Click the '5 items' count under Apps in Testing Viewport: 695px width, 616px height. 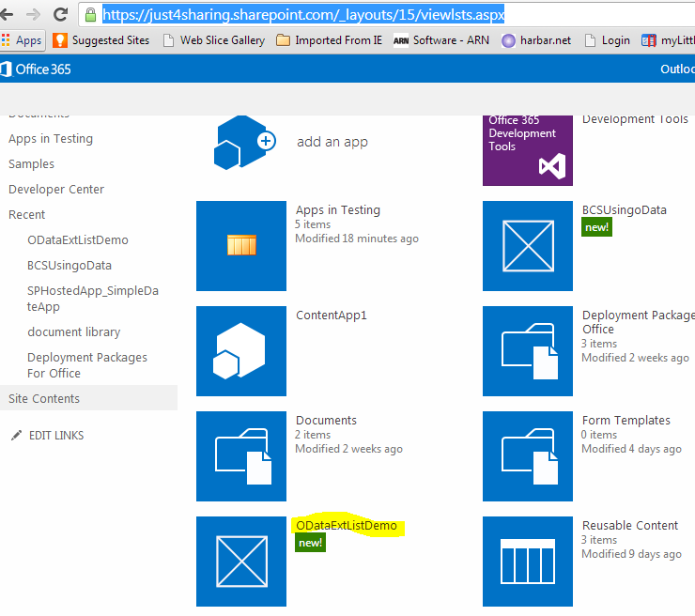(313, 224)
